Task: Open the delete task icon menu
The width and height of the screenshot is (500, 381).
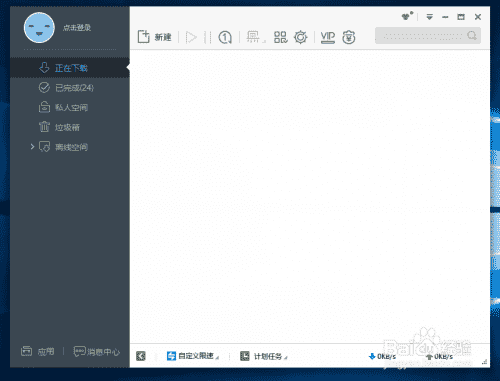Action: 255,37
